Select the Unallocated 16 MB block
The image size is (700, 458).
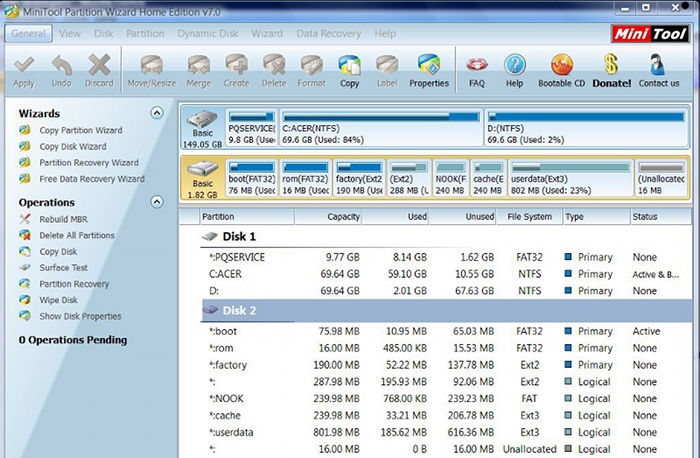(x=661, y=179)
